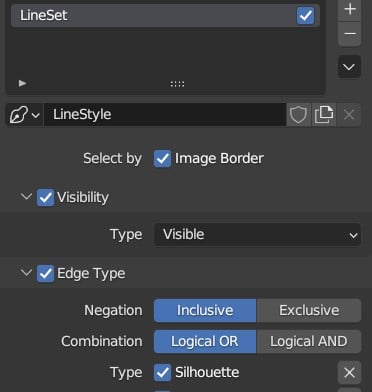Duplicate LineStyle with the copy icon

[324, 115]
